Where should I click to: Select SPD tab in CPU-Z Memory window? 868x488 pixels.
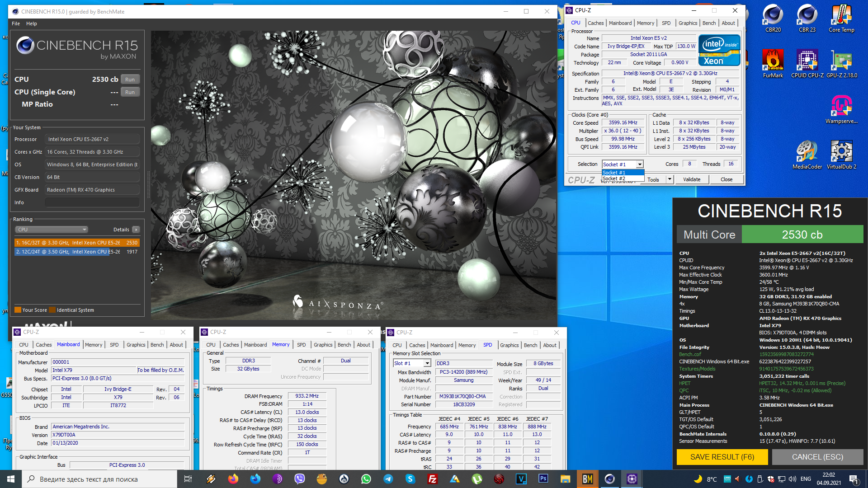pyautogui.click(x=301, y=345)
